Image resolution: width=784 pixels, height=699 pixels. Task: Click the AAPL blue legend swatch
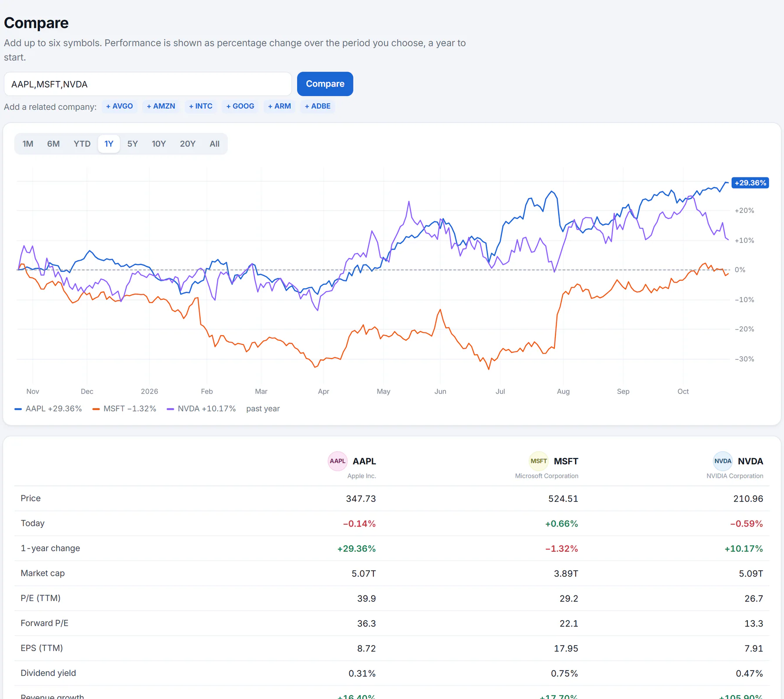click(x=18, y=409)
